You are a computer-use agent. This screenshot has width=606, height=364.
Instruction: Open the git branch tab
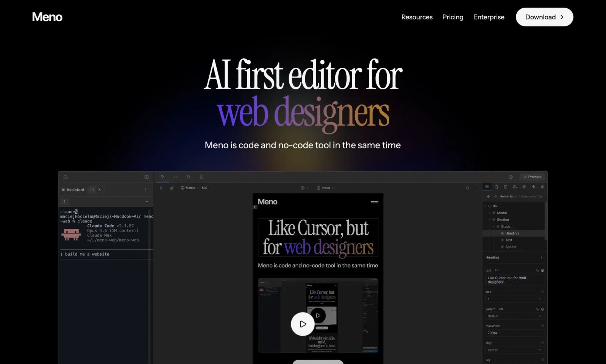188,177
